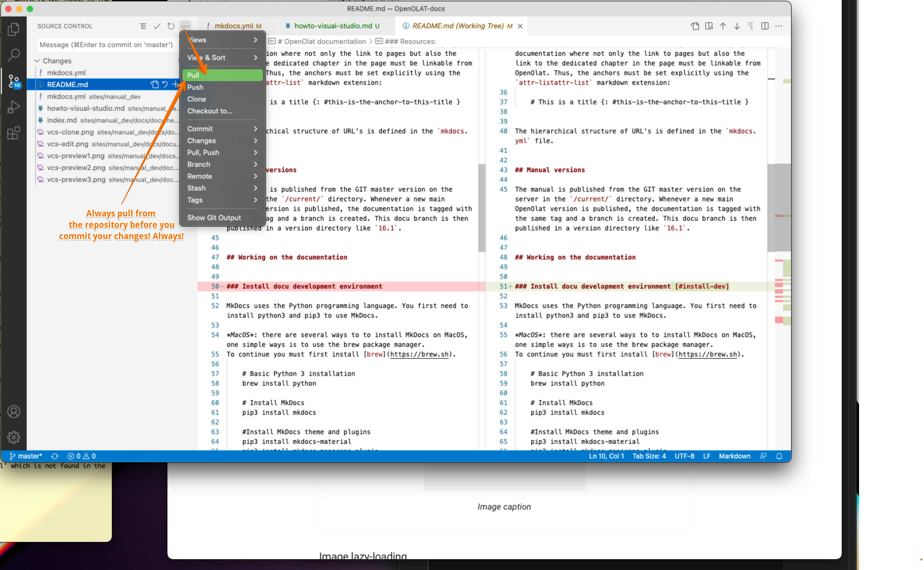
Task: Refresh the Source Control panel
Action: point(171,26)
